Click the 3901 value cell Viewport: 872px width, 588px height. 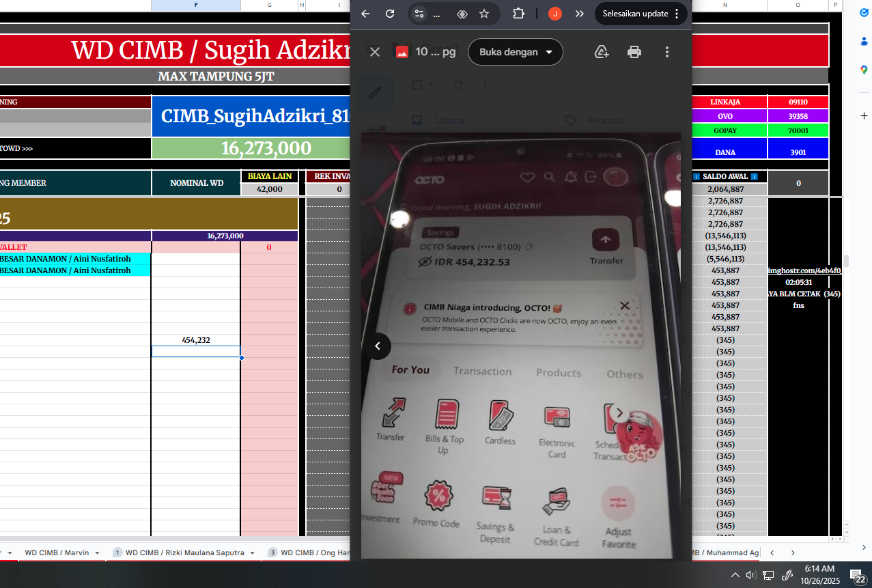click(798, 148)
